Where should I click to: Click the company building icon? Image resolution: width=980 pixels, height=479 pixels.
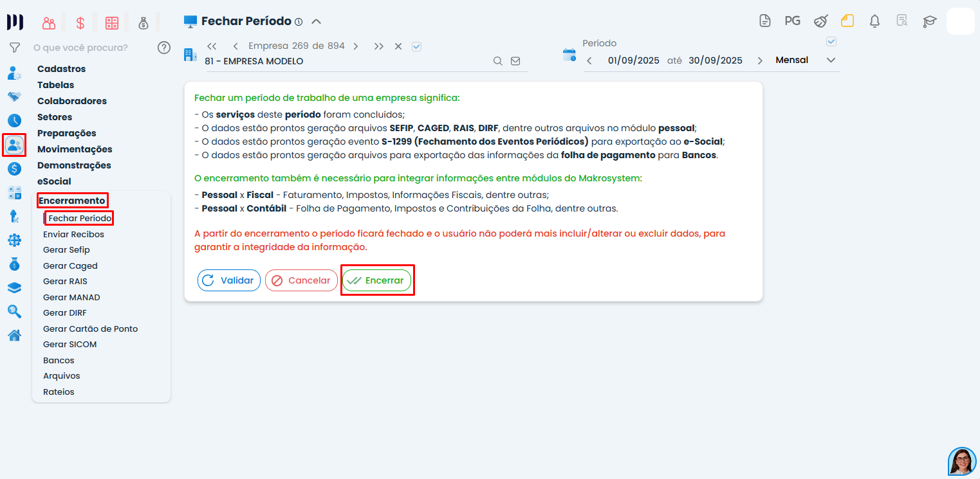click(x=190, y=55)
